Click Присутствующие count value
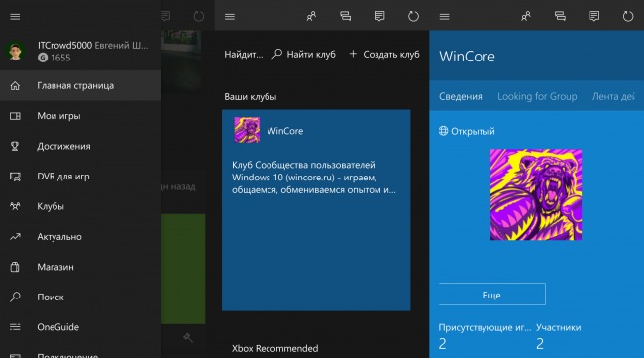 tap(442, 343)
